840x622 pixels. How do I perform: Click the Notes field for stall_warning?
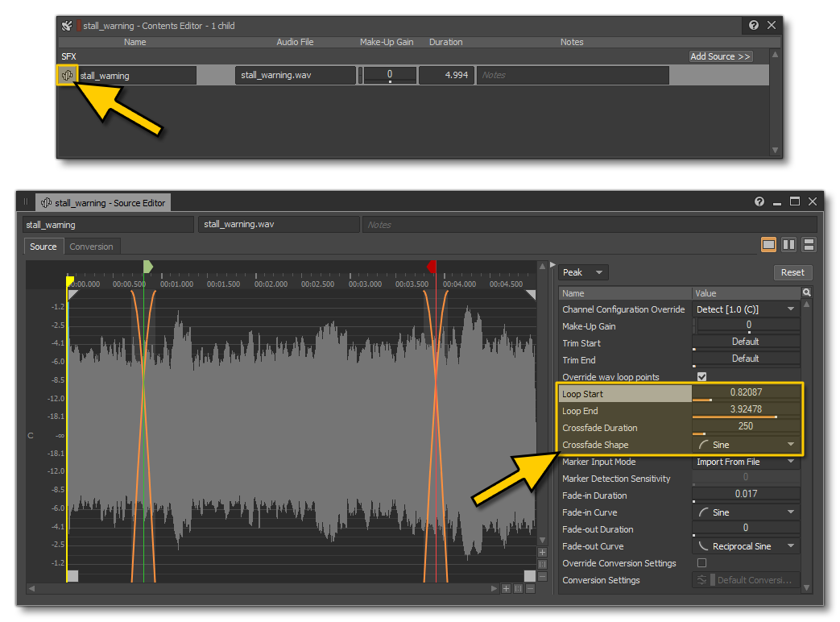tap(572, 74)
